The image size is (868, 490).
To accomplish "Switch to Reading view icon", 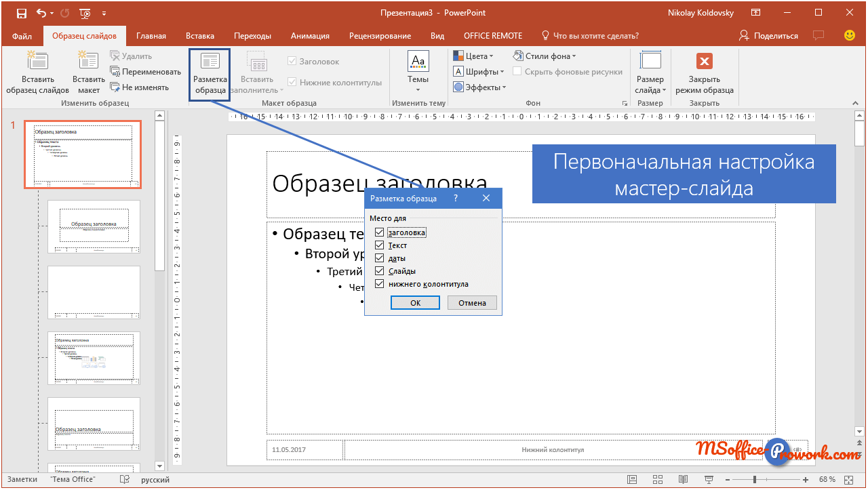I will tap(684, 480).
